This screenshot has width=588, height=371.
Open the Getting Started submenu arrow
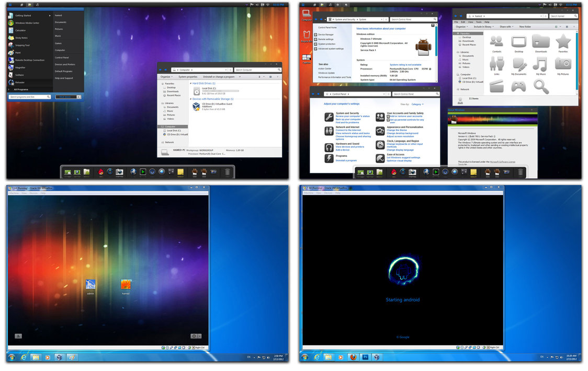click(50, 15)
